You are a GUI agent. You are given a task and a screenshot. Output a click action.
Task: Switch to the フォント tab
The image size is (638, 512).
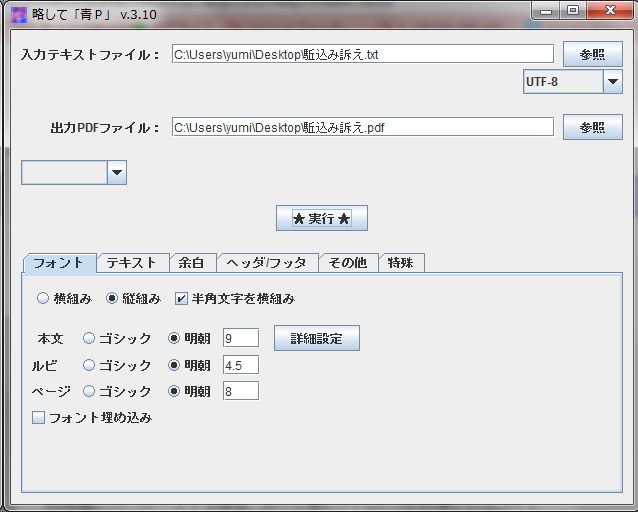[x=60, y=263]
